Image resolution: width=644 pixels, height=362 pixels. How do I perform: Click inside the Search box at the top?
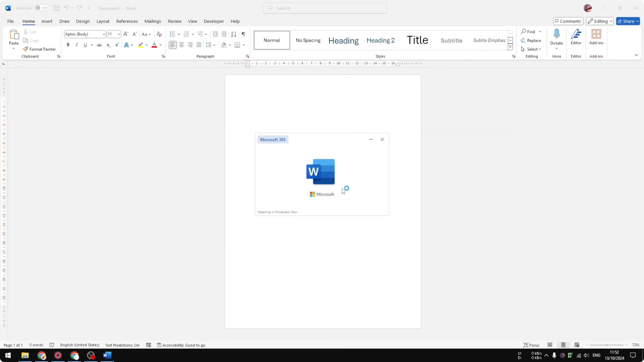(x=324, y=8)
